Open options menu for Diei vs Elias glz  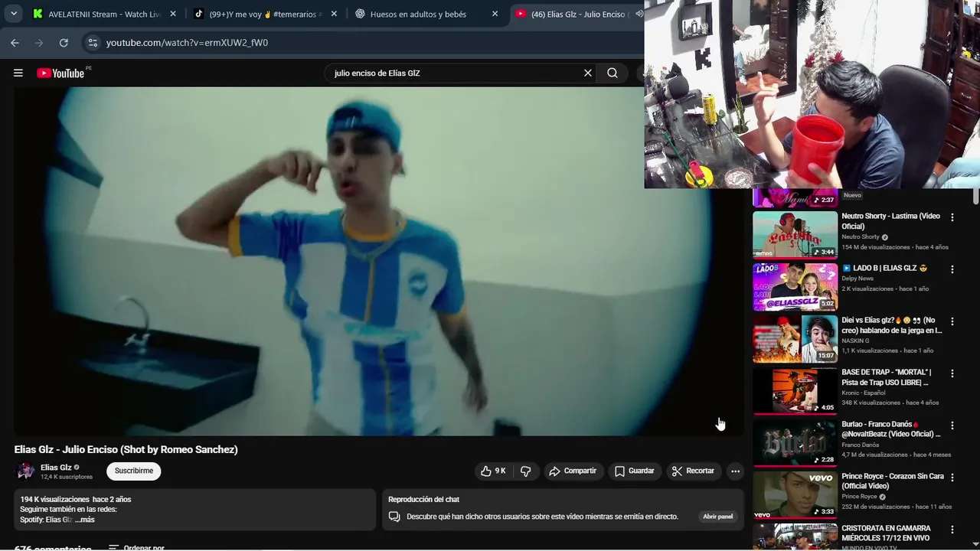[x=952, y=321]
